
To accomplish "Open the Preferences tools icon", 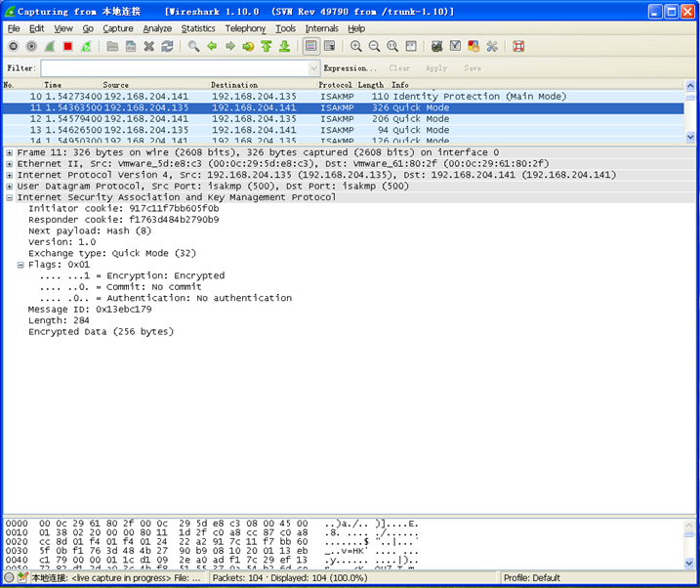I will coord(492,46).
